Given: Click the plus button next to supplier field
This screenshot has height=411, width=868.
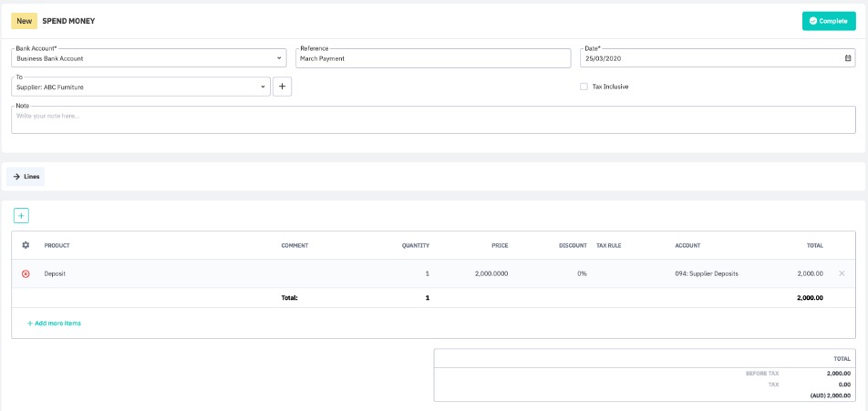Looking at the screenshot, I should pyautogui.click(x=283, y=87).
